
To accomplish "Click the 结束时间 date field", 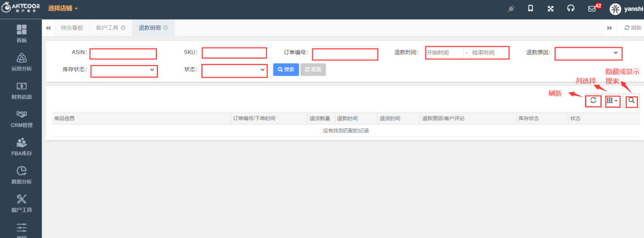I will (x=489, y=53).
